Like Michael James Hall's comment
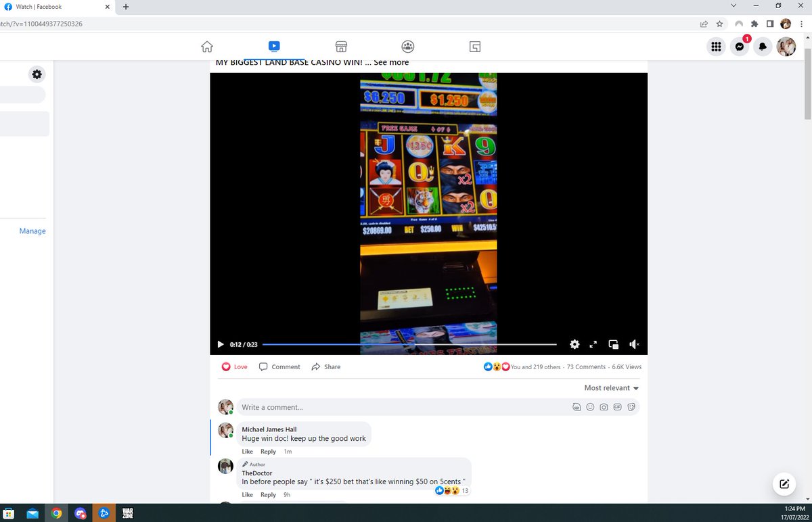This screenshot has width=812, height=522. [247, 452]
